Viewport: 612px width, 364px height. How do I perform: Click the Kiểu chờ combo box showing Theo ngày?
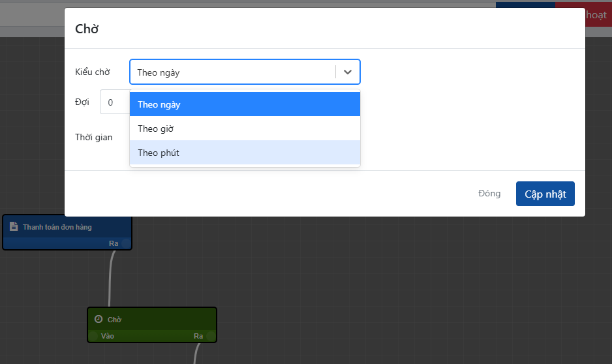pyautogui.click(x=232, y=72)
